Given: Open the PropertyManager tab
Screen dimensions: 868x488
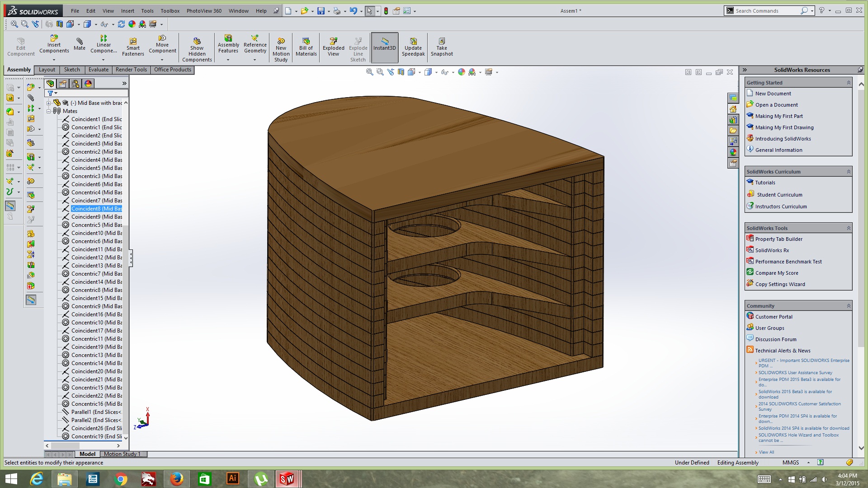Looking at the screenshot, I should (x=63, y=84).
